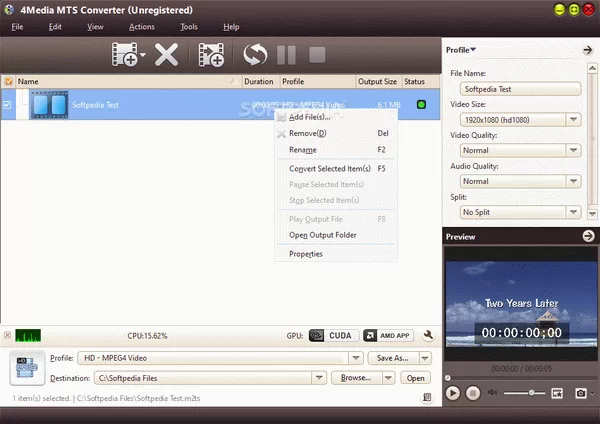
Task: Click the HD profile category icon
Action: tap(27, 368)
